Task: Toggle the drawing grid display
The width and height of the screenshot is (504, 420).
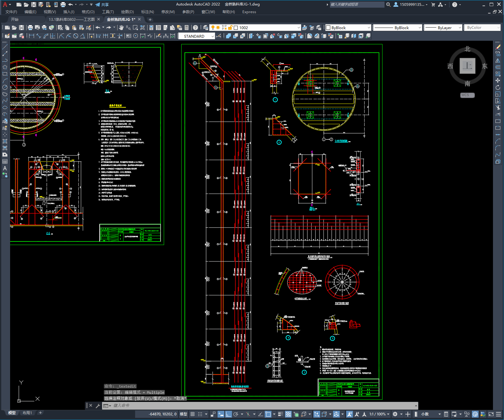Action: click(192, 414)
